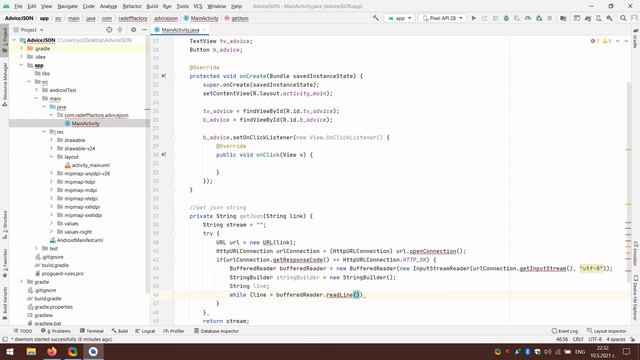Open the Event Log
This screenshot has width=640, height=360.
point(565,331)
